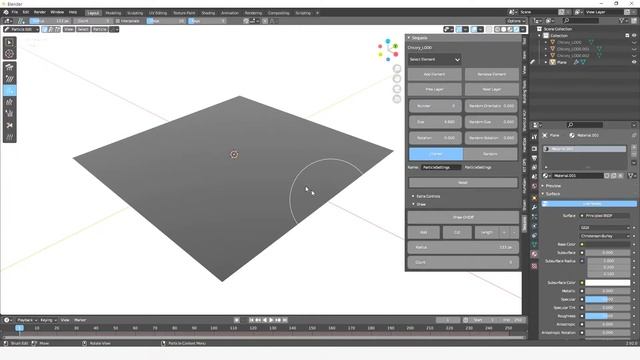Open the Playback dropdown in timeline

[27, 320]
